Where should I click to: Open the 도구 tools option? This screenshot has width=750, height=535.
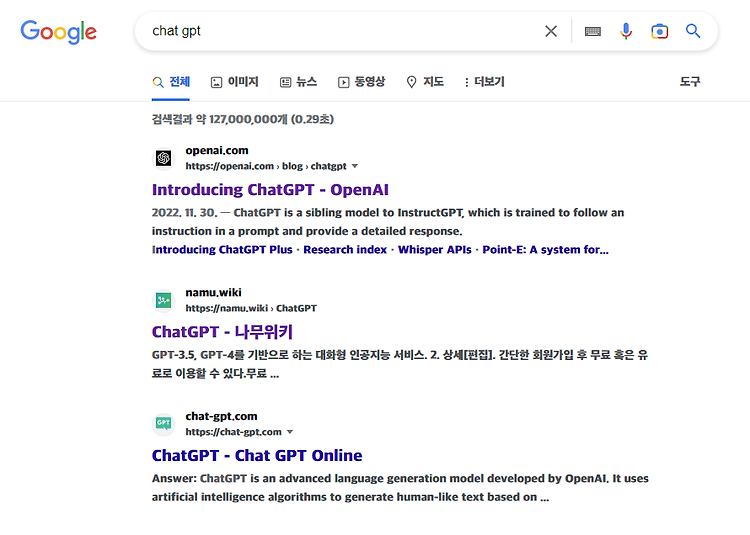click(690, 82)
